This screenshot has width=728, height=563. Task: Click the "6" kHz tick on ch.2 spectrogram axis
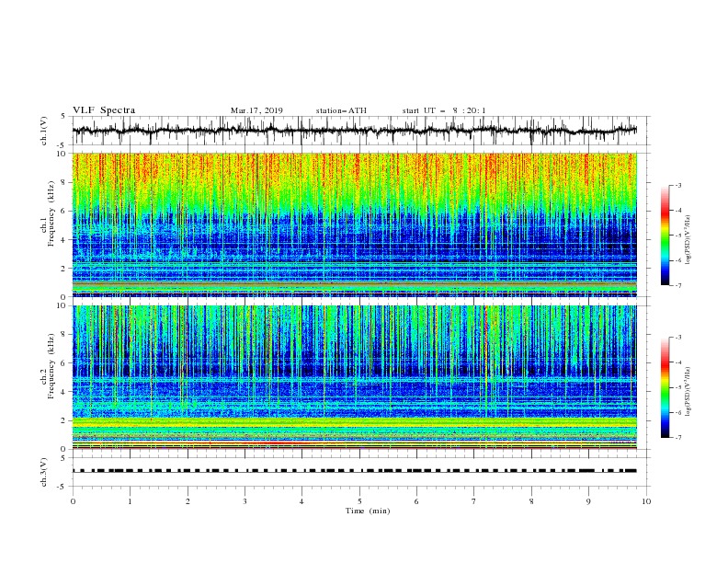point(63,362)
